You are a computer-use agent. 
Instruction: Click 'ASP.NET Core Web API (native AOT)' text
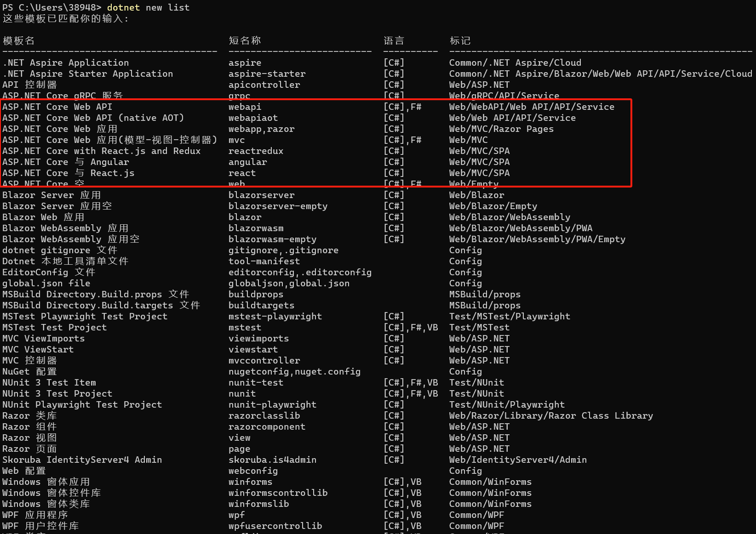(x=93, y=118)
